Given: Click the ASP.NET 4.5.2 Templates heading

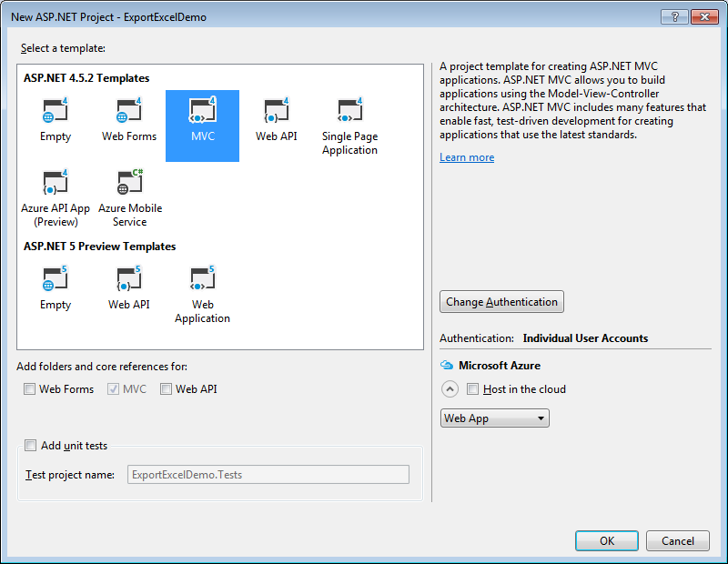Looking at the screenshot, I should 86,78.
